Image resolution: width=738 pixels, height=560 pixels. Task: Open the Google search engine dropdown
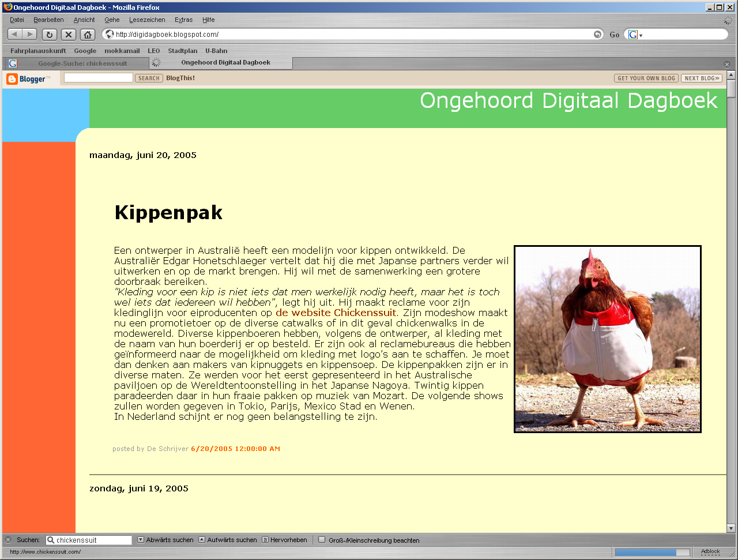pos(635,35)
